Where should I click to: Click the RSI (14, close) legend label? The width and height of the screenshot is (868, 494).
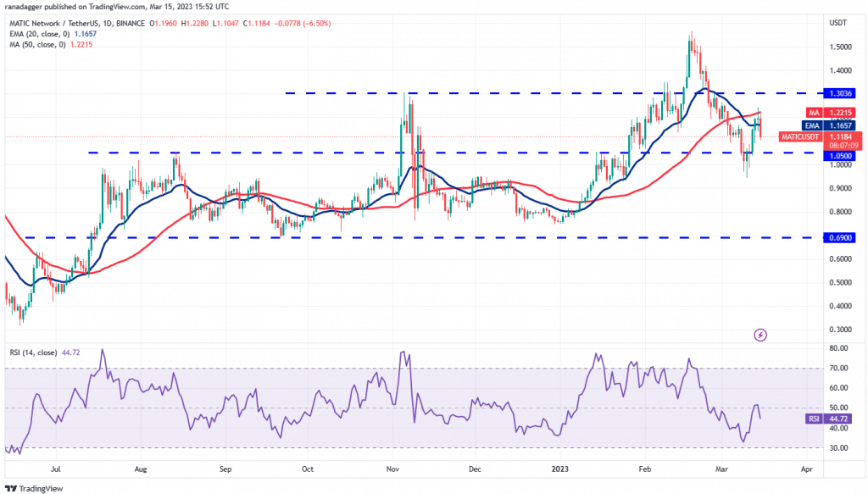coord(33,352)
